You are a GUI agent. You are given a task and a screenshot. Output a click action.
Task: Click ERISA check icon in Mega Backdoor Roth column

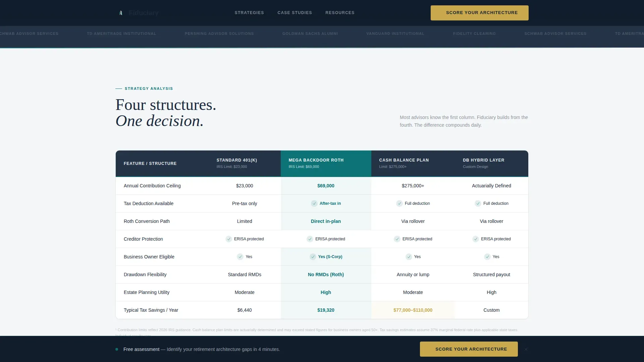[x=310, y=239]
